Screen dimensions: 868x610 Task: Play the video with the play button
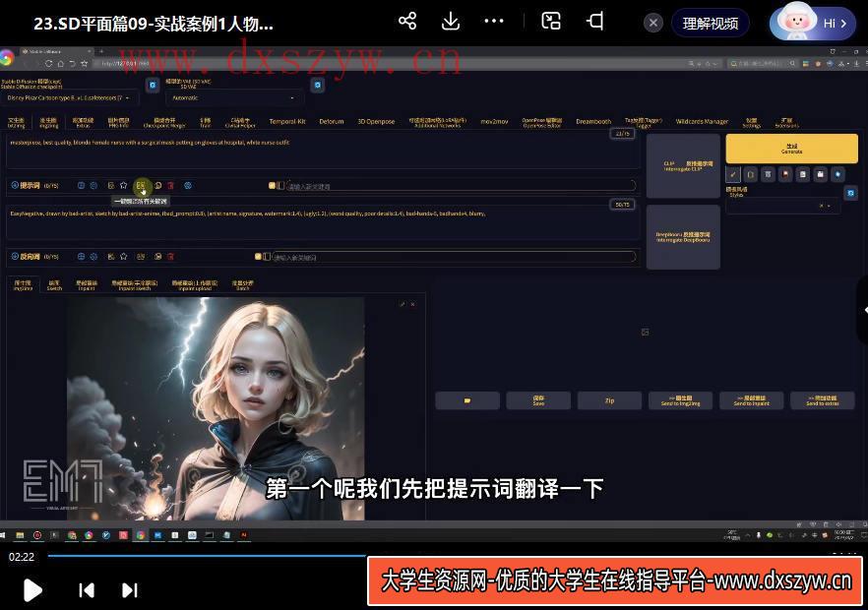tap(32, 590)
